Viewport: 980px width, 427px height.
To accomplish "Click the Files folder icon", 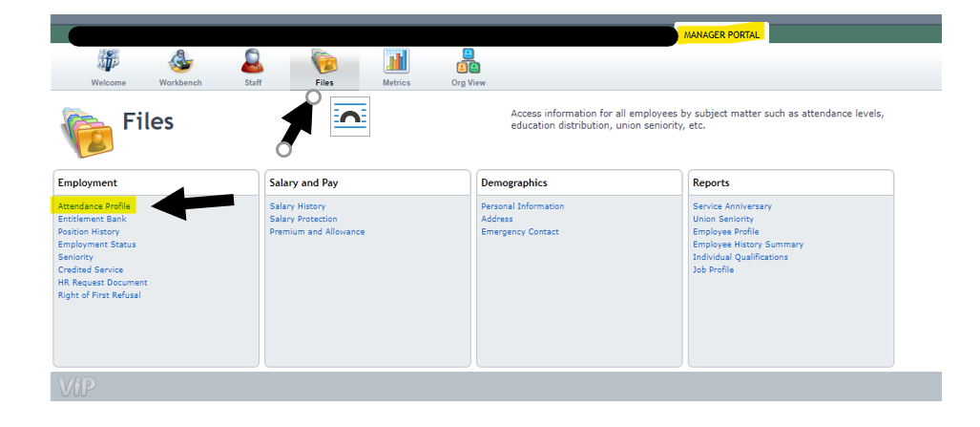I will point(324,62).
